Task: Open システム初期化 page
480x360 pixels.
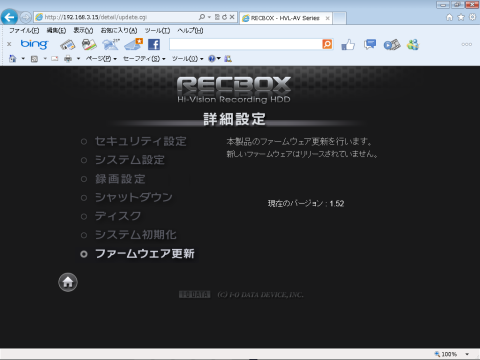Action: coord(136,235)
